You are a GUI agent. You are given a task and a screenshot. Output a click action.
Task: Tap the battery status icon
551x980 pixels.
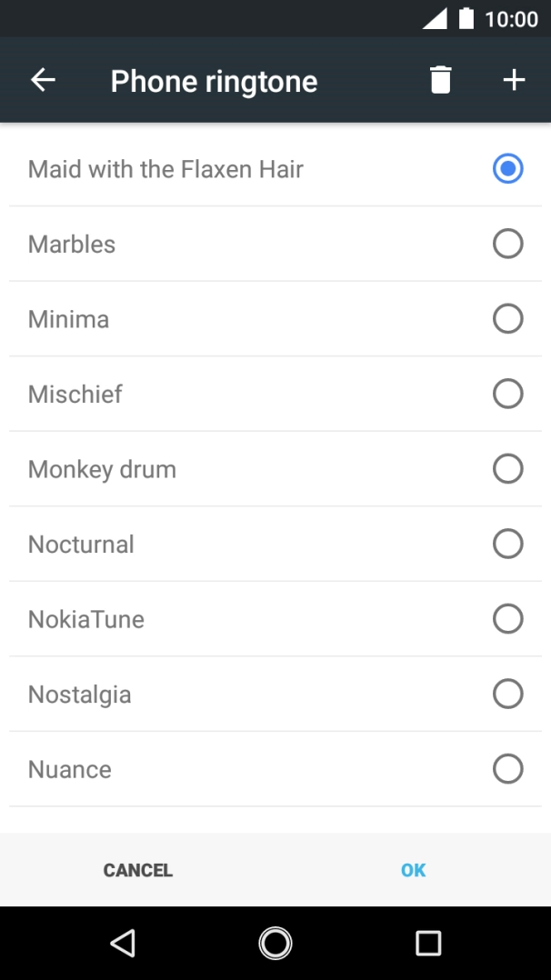pos(466,18)
